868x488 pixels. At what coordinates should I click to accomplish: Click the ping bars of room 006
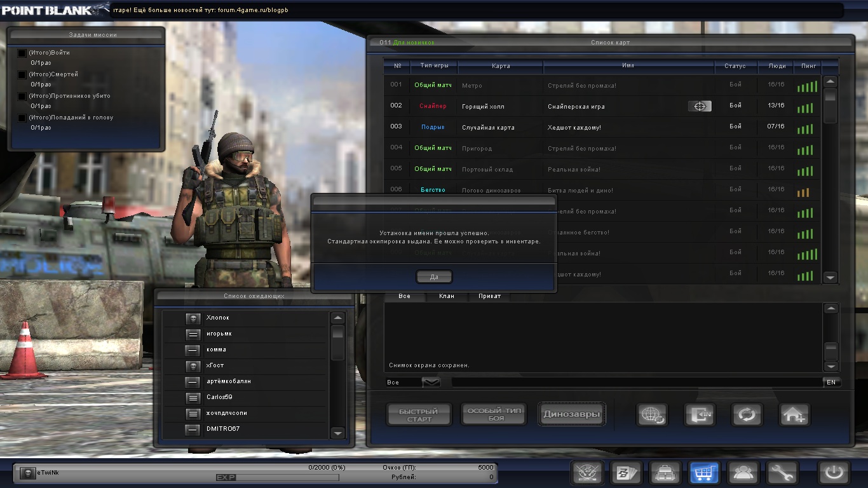803,191
